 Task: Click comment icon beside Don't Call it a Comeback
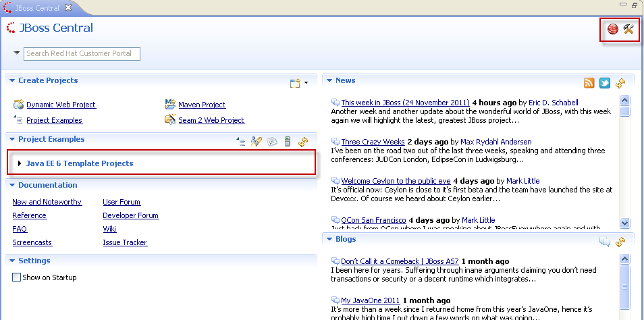pos(335,261)
